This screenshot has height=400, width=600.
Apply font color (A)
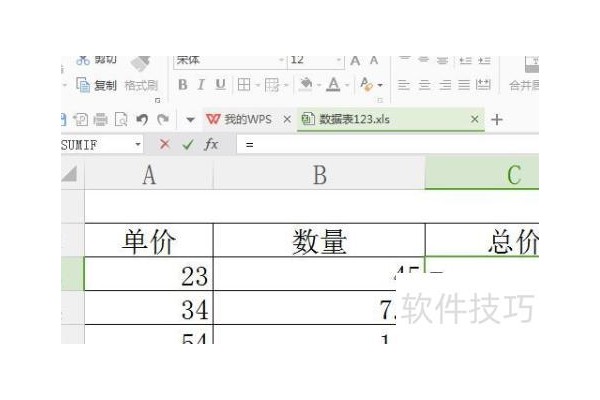click(x=334, y=84)
